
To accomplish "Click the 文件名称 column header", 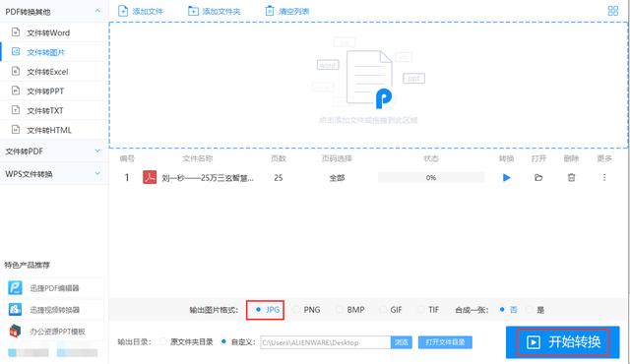I will click(197, 158).
